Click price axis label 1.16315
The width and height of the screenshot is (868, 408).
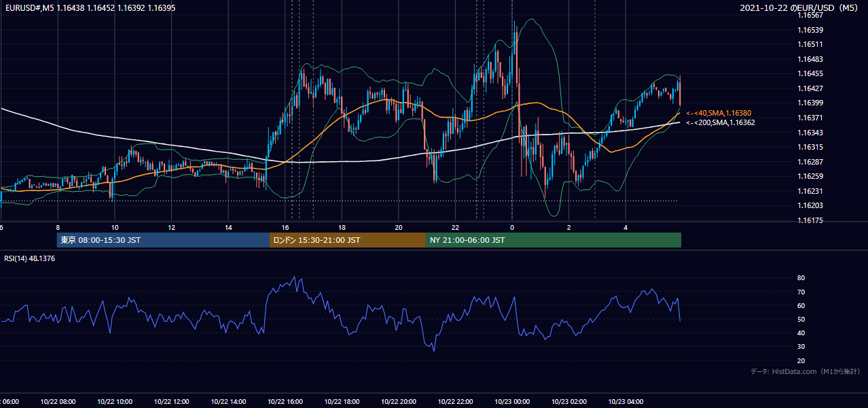click(810, 147)
